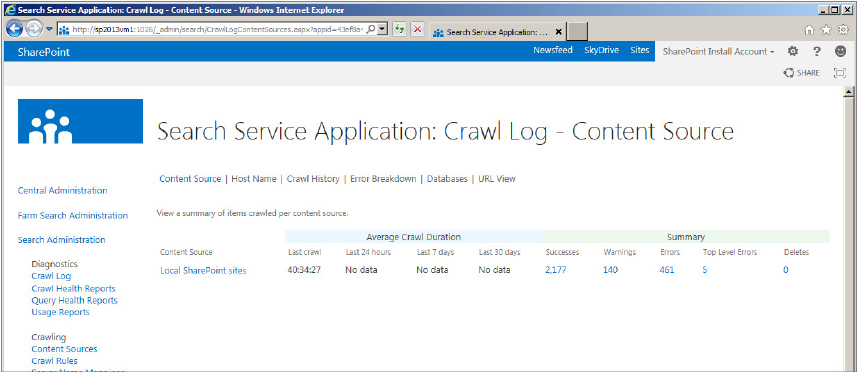The width and height of the screenshot is (859, 372).
Task: Click the search magnifier in address bar
Action: (x=371, y=30)
